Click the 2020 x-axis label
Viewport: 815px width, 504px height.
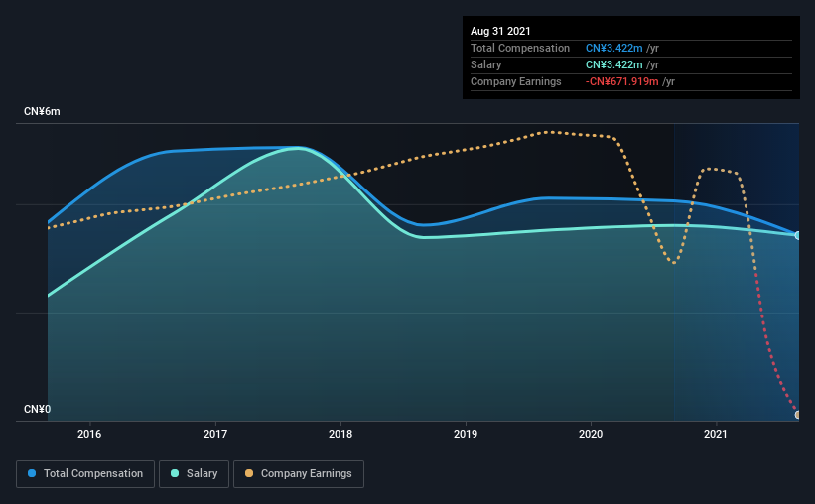click(591, 434)
